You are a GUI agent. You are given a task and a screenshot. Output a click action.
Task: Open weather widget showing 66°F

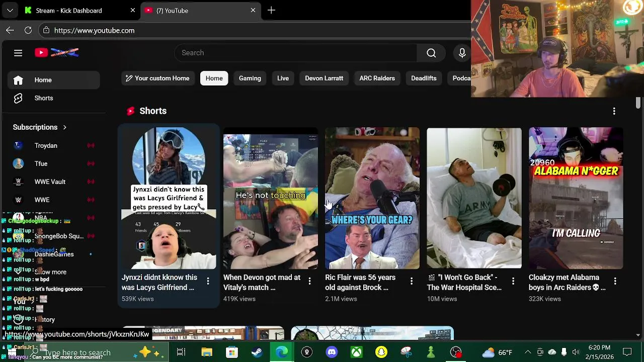(498, 352)
